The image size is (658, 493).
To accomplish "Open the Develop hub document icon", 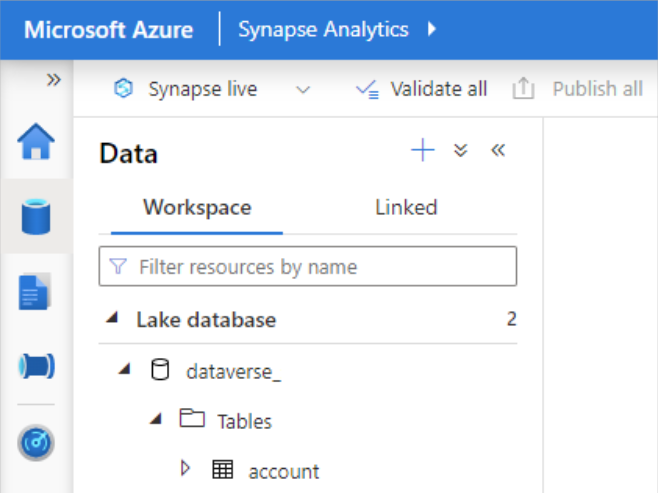I will 36,292.
